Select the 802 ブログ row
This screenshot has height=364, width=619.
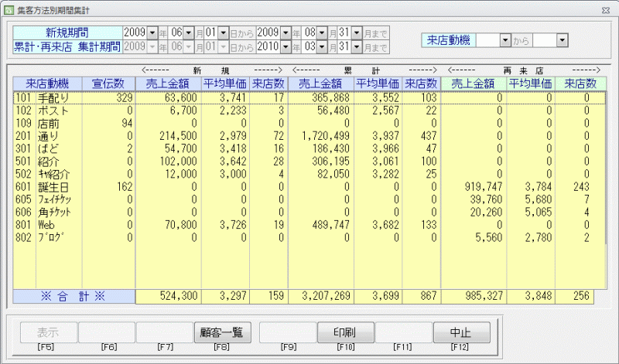coord(309,237)
